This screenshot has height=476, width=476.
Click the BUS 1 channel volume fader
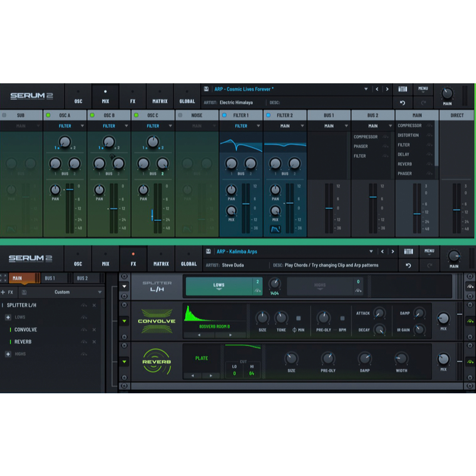pos(328,208)
